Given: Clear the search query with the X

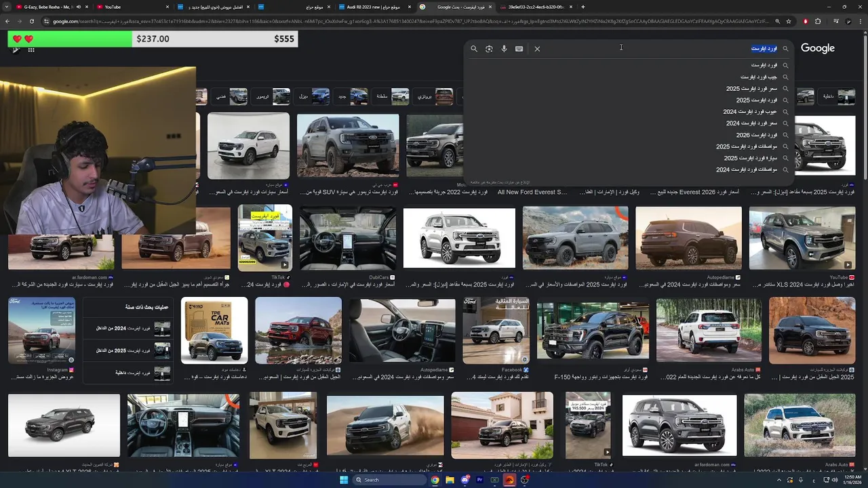Looking at the screenshot, I should click(537, 49).
